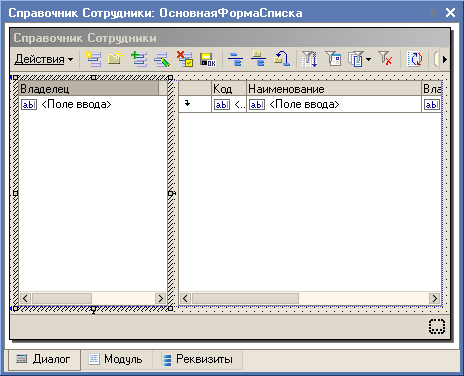Close the ОсновнаяФормаСписка window
Viewport: 464px width, 376px height.
450,13
